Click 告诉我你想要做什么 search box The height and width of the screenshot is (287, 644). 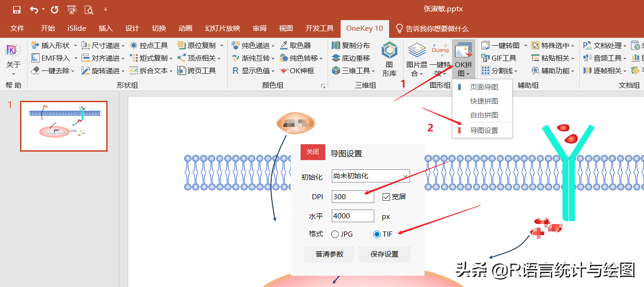(x=432, y=28)
